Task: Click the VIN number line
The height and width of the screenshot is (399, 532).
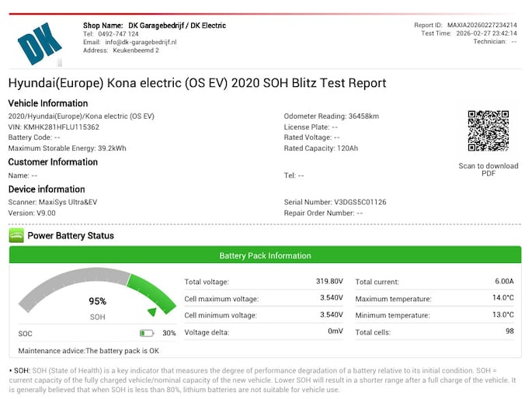Action: (54, 127)
